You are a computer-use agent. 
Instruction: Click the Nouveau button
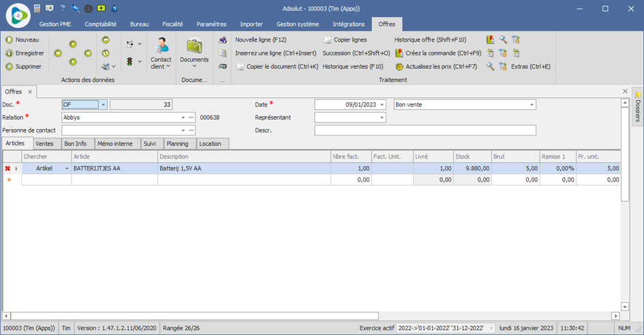pos(22,40)
